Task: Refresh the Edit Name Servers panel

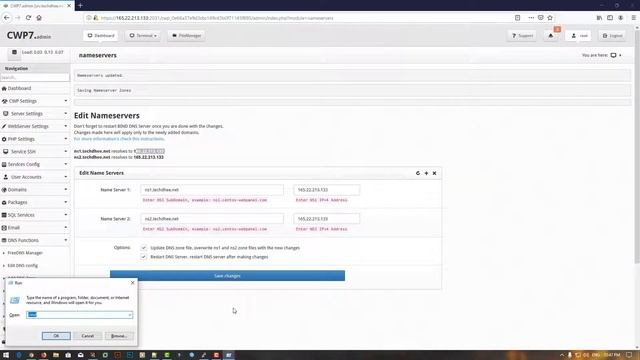Action: tap(418, 173)
